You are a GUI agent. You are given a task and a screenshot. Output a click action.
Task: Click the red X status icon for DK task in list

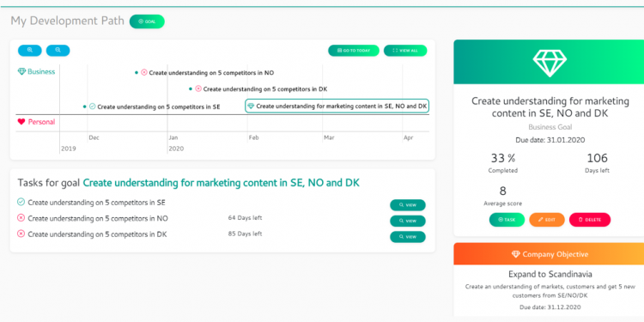21,234
